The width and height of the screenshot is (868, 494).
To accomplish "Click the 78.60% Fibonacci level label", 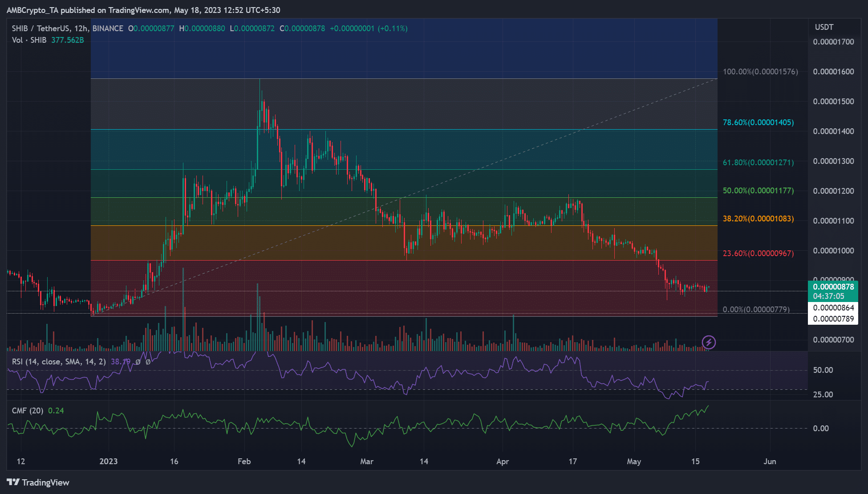I will pos(758,122).
